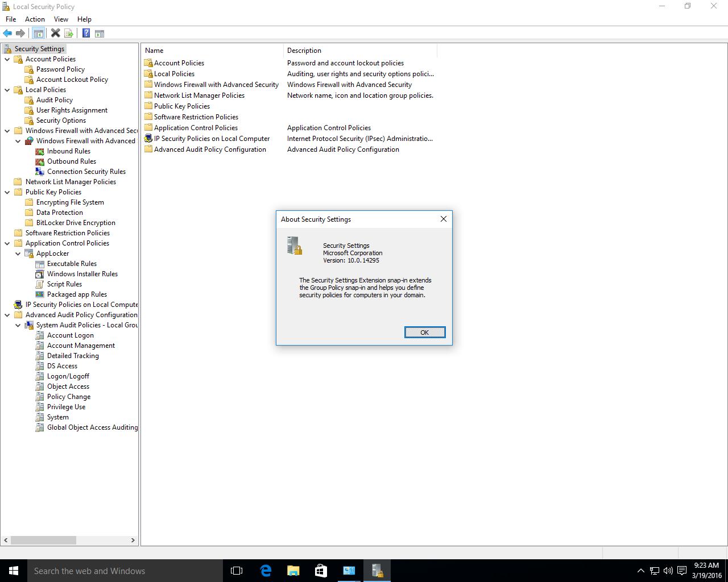Select Network List Manager Policies in tree
728x582 pixels.
point(71,182)
